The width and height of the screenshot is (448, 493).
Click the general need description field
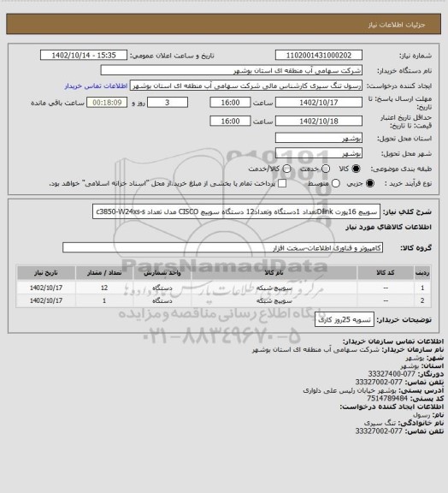(x=236, y=211)
